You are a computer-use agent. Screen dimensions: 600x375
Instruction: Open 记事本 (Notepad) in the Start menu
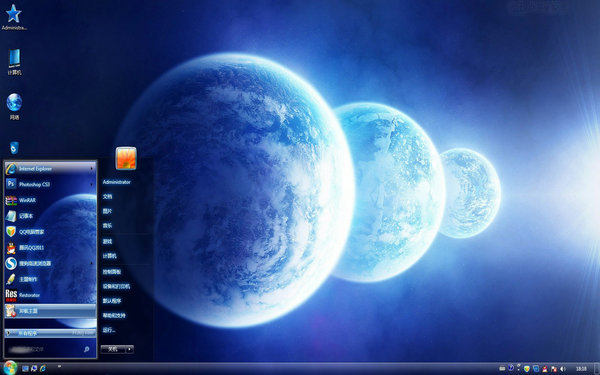(x=50, y=216)
